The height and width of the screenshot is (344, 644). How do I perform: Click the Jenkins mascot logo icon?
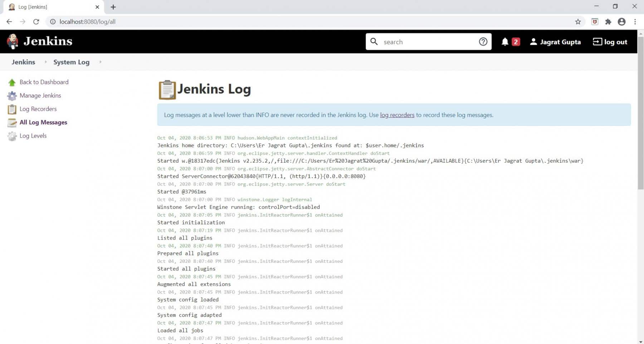12,41
